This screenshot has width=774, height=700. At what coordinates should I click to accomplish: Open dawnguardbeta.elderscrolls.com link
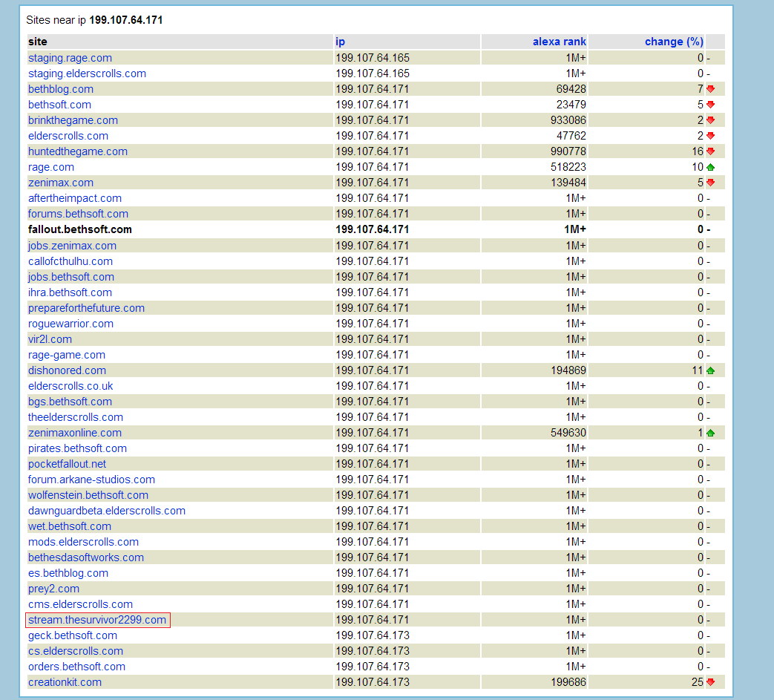tap(107, 511)
